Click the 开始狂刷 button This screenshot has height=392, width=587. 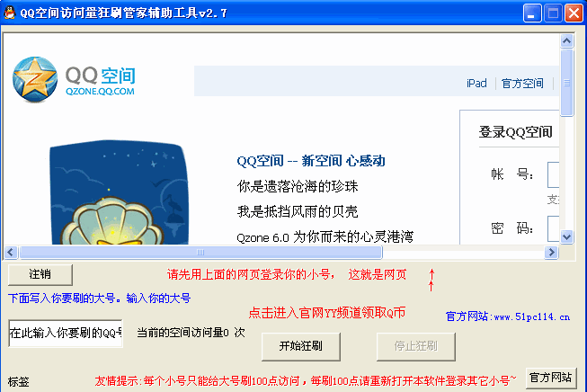click(x=301, y=346)
